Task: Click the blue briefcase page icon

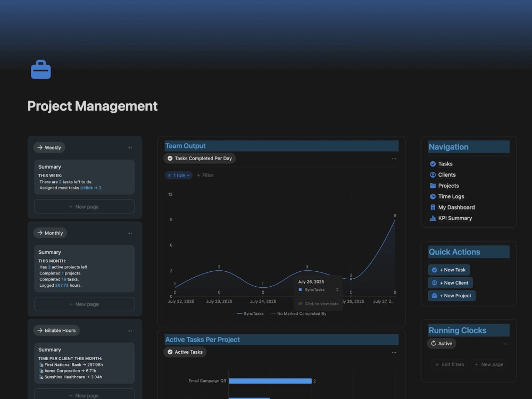Action: pos(41,70)
